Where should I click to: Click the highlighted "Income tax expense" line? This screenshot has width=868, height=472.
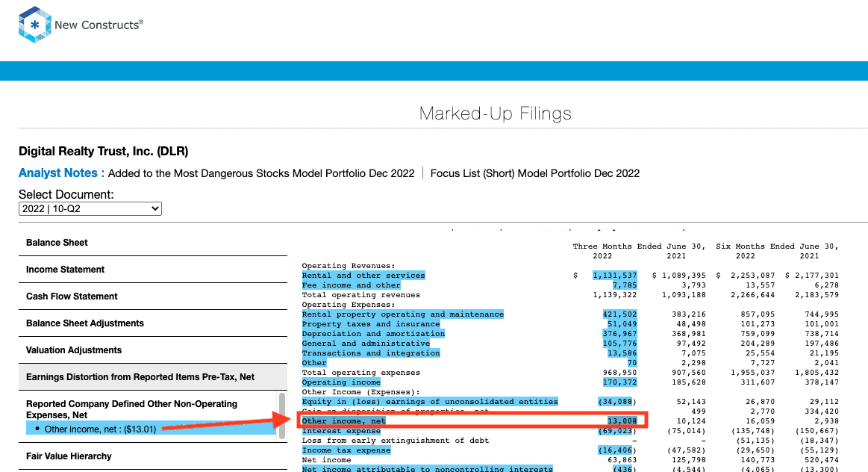(x=346, y=450)
